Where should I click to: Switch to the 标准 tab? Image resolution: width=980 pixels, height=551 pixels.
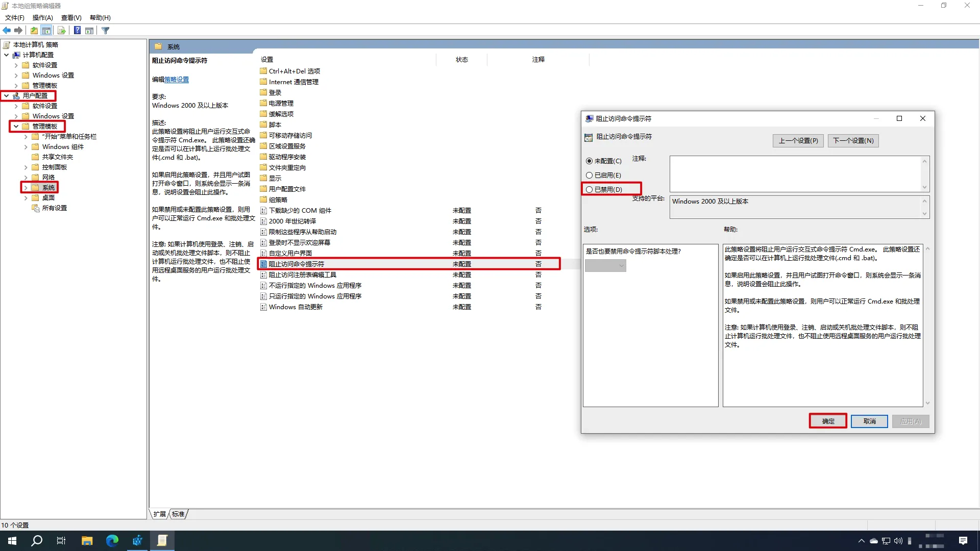tap(178, 514)
